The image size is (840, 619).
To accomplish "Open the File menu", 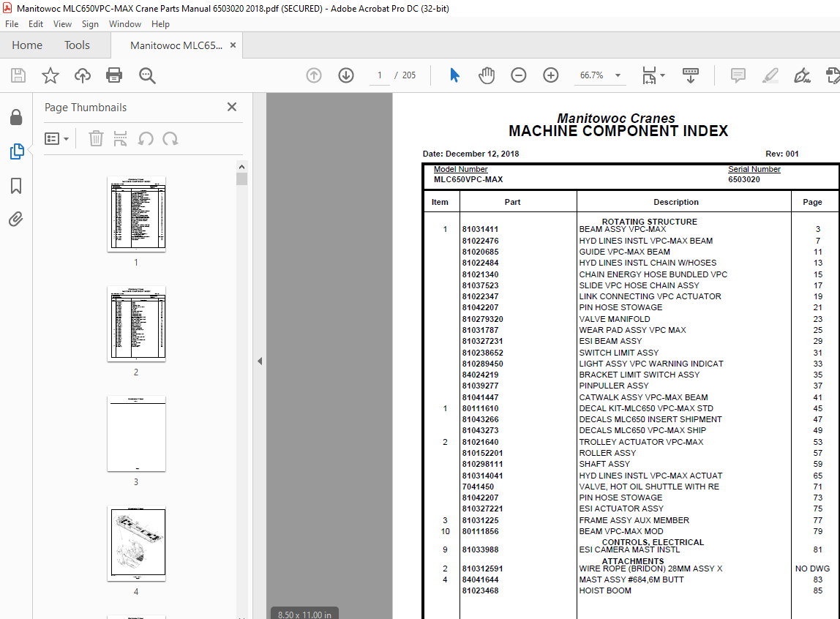I will [x=12, y=24].
